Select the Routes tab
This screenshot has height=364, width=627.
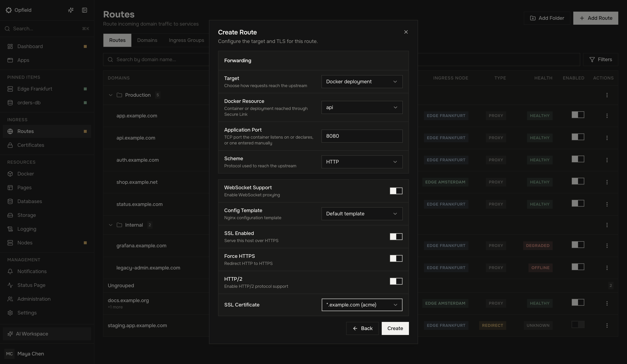117,40
